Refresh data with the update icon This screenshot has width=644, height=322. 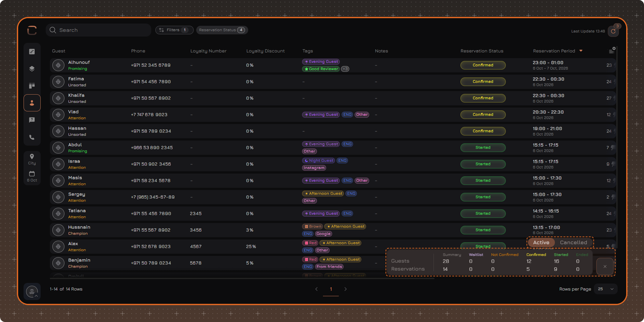pos(613,31)
